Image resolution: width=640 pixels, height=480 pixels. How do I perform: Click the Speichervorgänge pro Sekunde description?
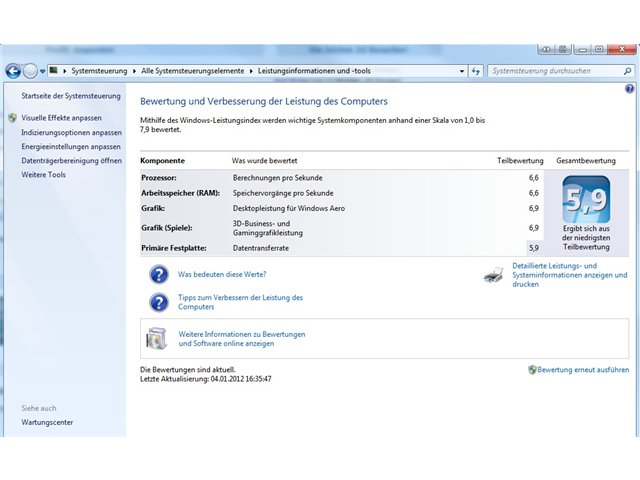click(x=283, y=193)
